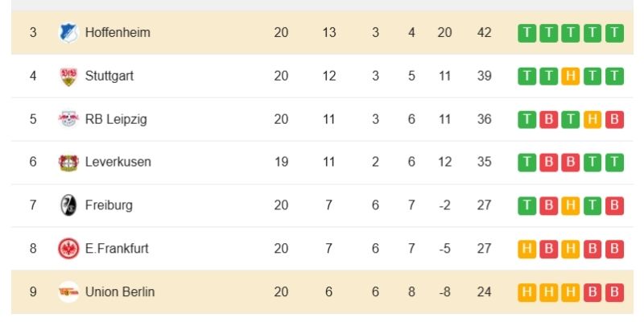Open the Union Berlin team link

coord(120,292)
